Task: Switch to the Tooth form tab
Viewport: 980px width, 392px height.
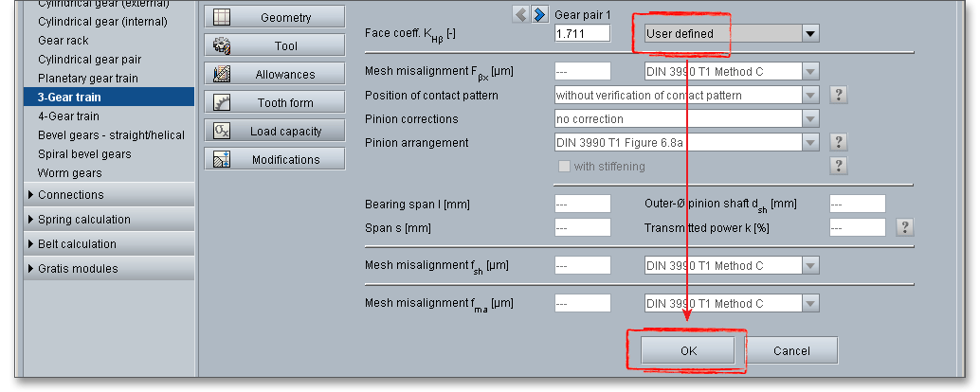Action: pyautogui.click(x=274, y=102)
